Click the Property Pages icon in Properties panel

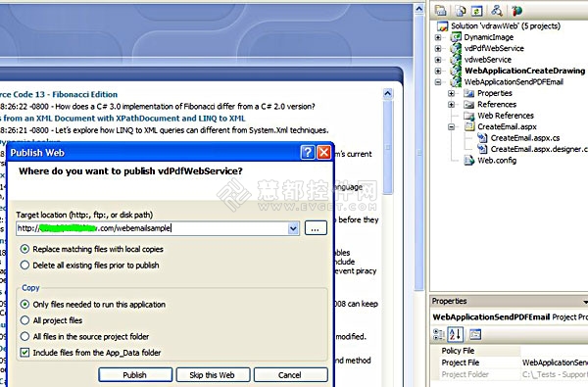[x=475, y=334]
